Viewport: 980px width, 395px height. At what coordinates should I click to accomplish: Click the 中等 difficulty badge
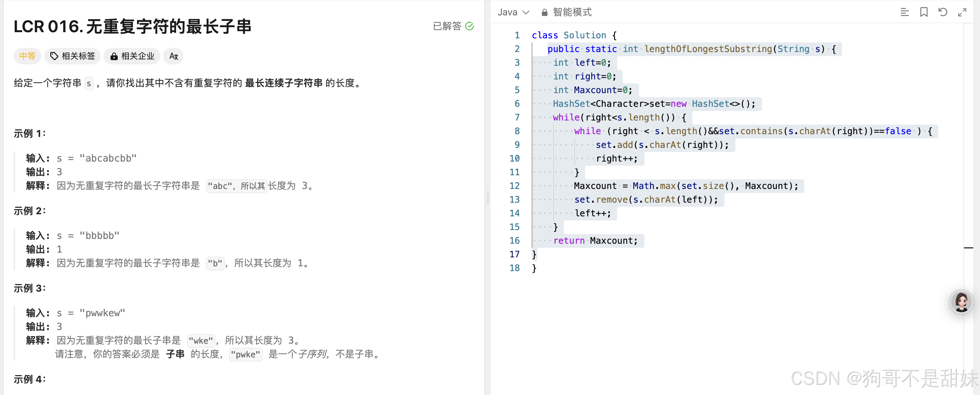coord(27,56)
